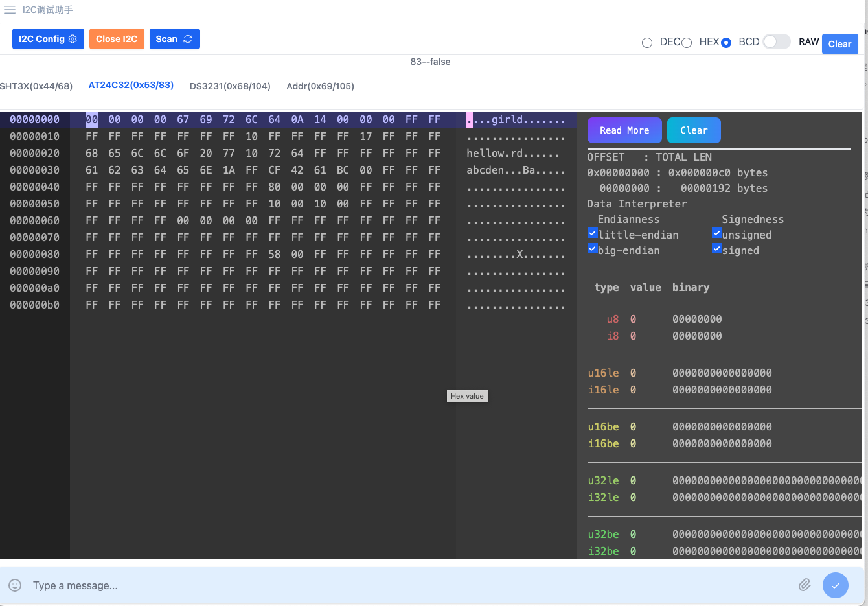
Task: Toggle the RAW switch
Action: (776, 41)
